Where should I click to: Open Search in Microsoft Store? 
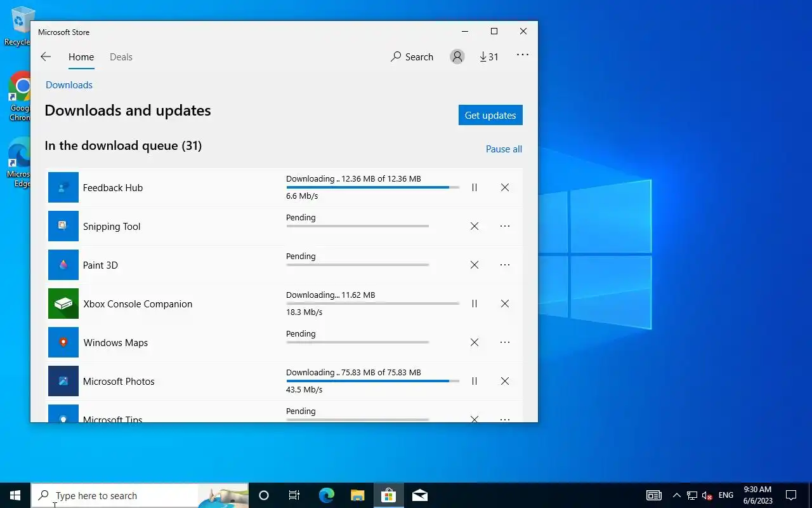tap(412, 57)
